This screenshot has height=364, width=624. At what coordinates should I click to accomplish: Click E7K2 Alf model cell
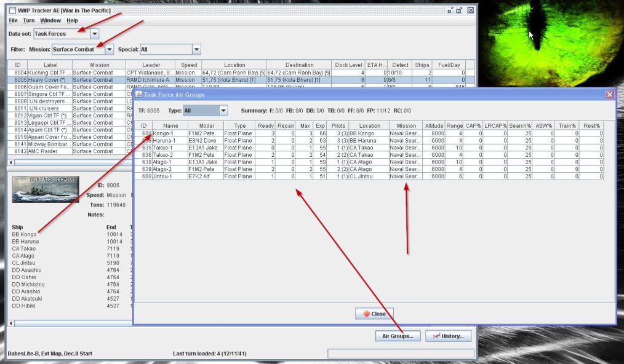206,176
